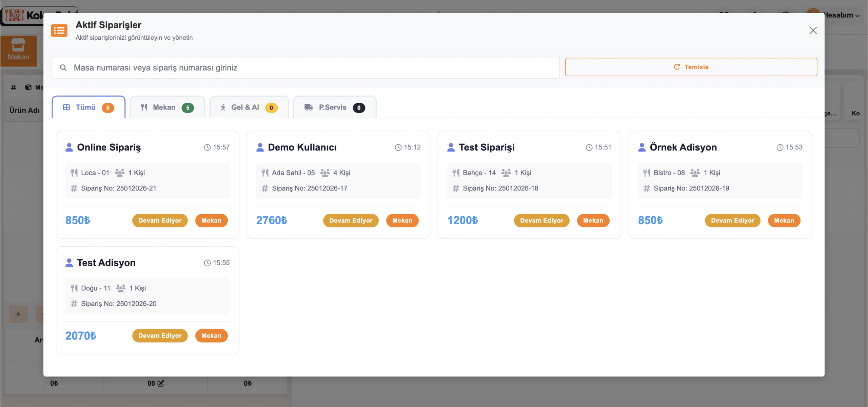This screenshot has width=868, height=407.
Task: Click the fork-knife icon beside Bahçe - 14
Action: [456, 173]
